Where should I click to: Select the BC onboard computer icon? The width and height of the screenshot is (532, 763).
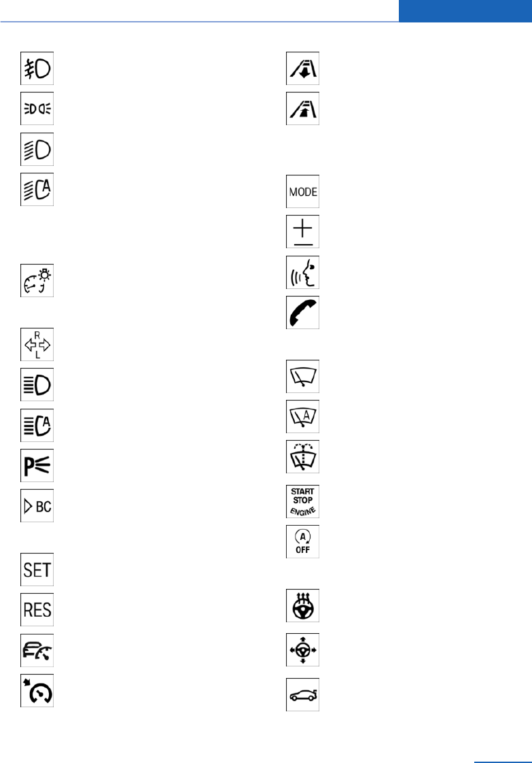[x=37, y=505]
